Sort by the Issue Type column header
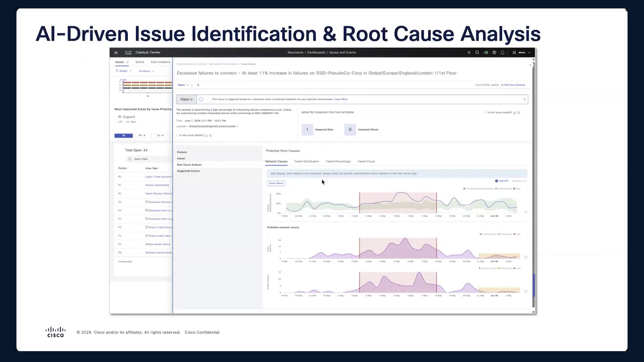The width and height of the screenshot is (644, 362). point(152,168)
